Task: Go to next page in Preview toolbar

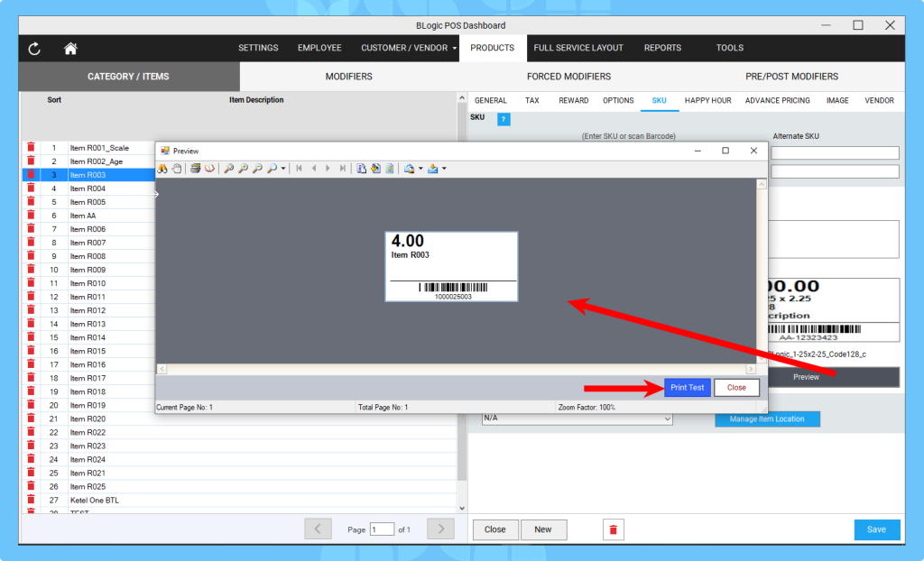Action: tap(328, 169)
